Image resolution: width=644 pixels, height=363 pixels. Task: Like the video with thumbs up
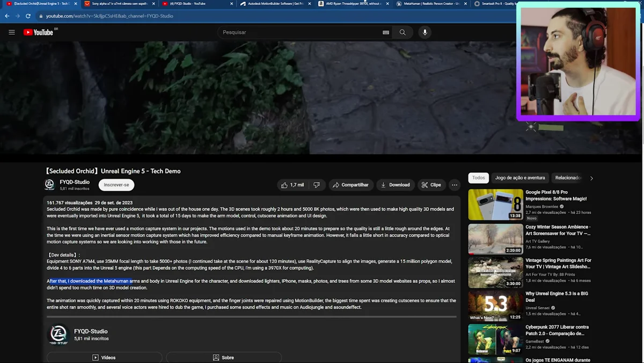tap(292, 185)
